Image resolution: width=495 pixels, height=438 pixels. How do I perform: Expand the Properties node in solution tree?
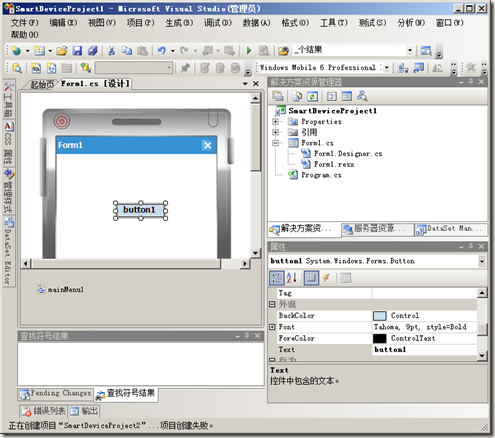275,122
